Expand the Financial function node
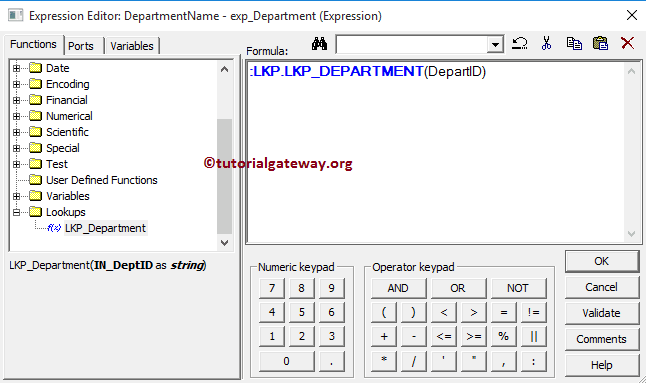The image size is (646, 383). click(16, 100)
